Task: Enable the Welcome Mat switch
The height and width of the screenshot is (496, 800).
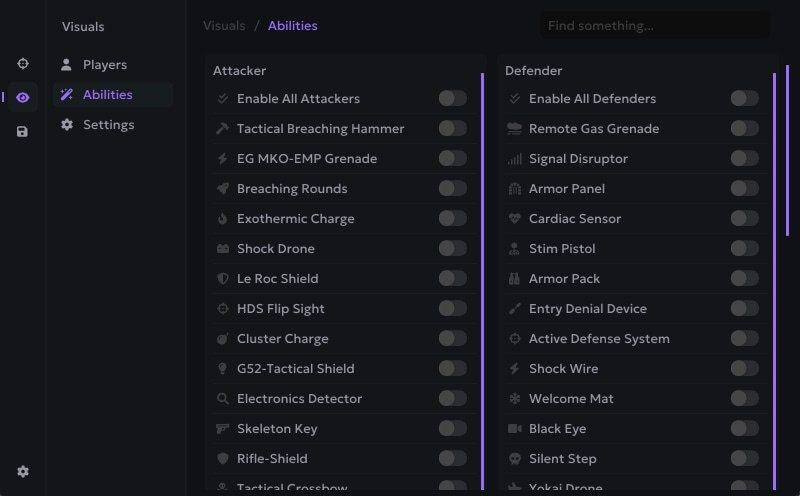Action: 744,398
